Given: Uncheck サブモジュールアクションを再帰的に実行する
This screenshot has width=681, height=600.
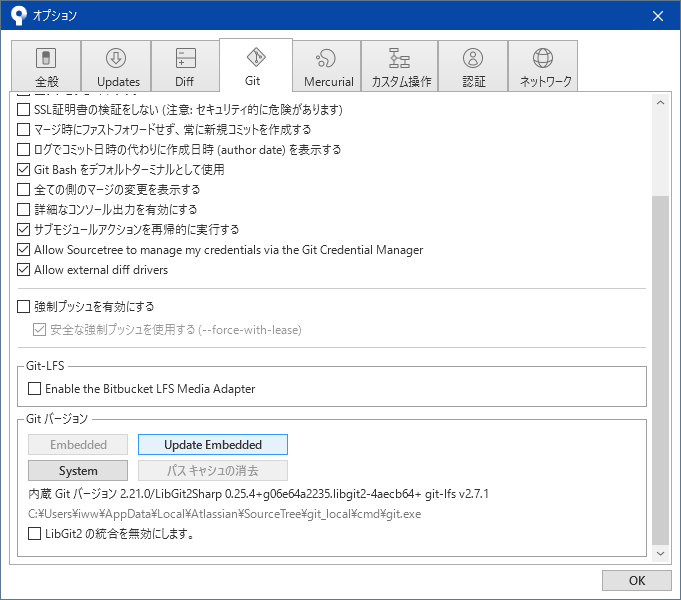Looking at the screenshot, I should click(x=23, y=229).
